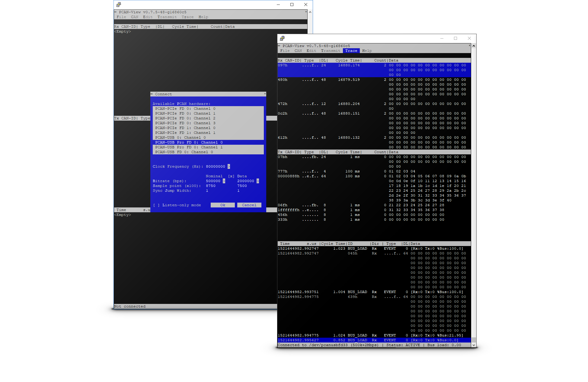This screenshot has width=588, height=382.
Task: Select the Tx message row 00000888h
Action: (x=374, y=188)
